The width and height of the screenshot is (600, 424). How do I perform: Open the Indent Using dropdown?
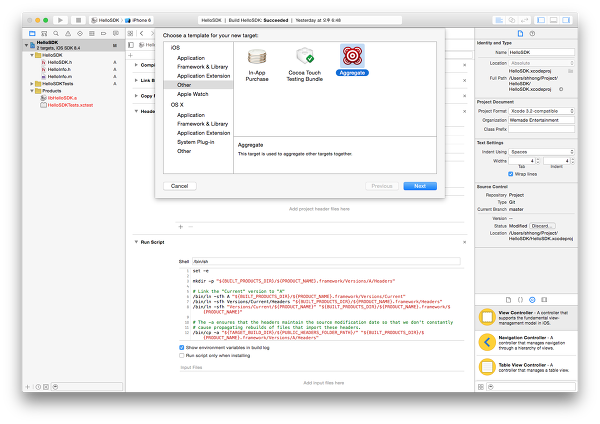click(x=541, y=152)
